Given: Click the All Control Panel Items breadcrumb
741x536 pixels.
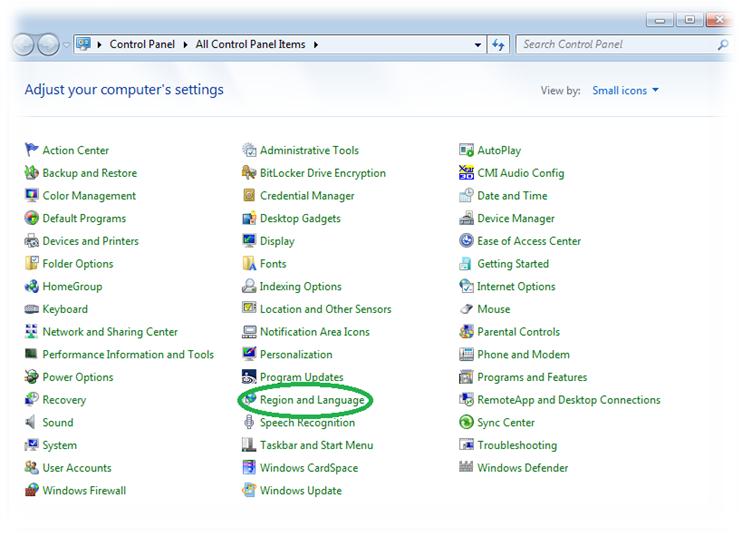Looking at the screenshot, I should point(250,44).
